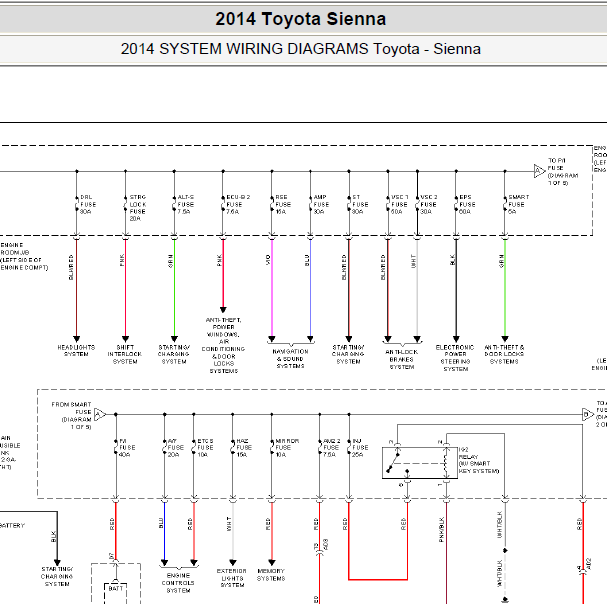Click 'TO P/I FUSE (DIAGRAM 1 OF 5)' reference
This screenshot has width=607, height=604.
coord(562,172)
